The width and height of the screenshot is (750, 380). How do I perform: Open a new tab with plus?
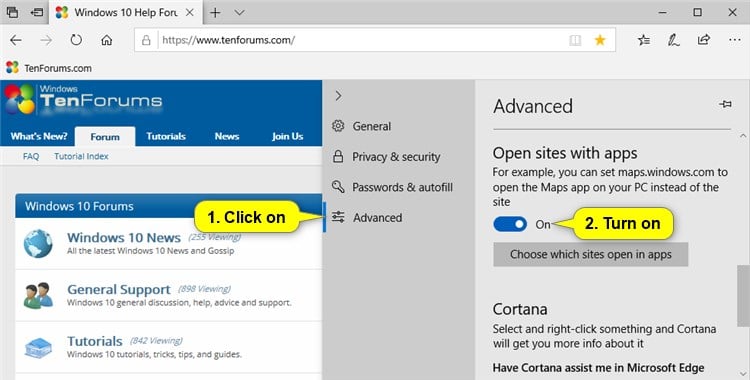[215, 12]
